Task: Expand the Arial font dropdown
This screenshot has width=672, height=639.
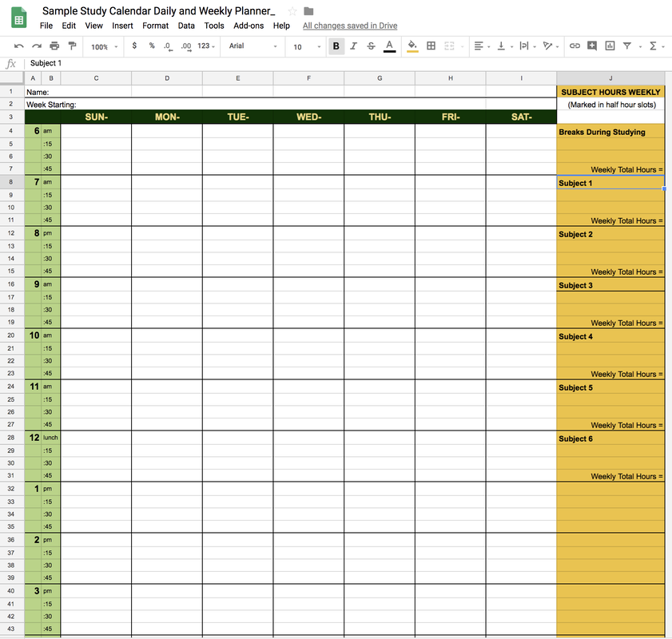Action: click(252, 46)
